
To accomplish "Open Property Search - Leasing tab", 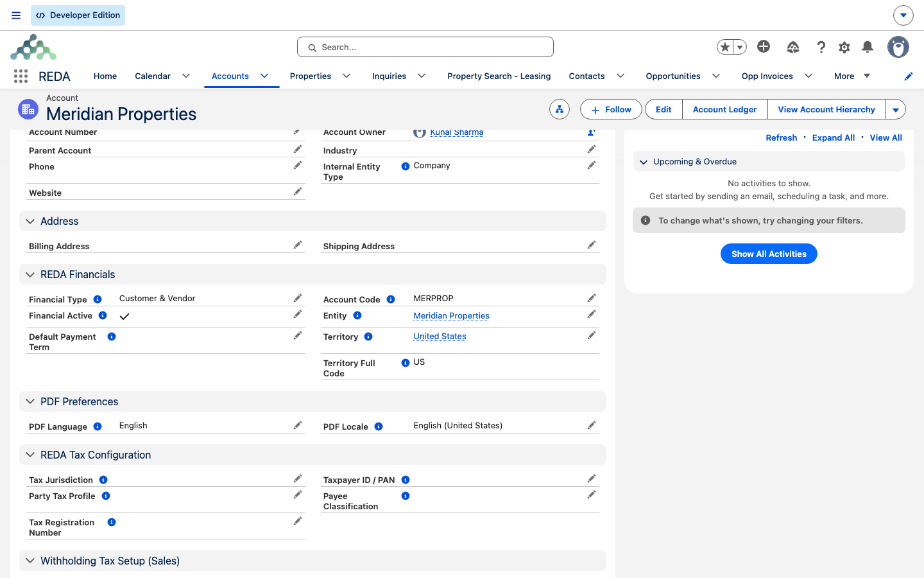I will click(499, 76).
